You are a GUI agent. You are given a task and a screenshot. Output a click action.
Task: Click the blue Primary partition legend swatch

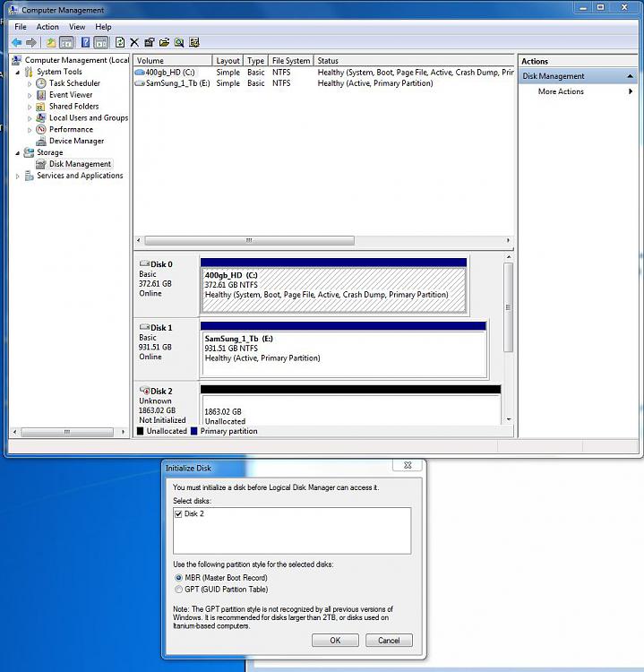pyautogui.click(x=193, y=431)
